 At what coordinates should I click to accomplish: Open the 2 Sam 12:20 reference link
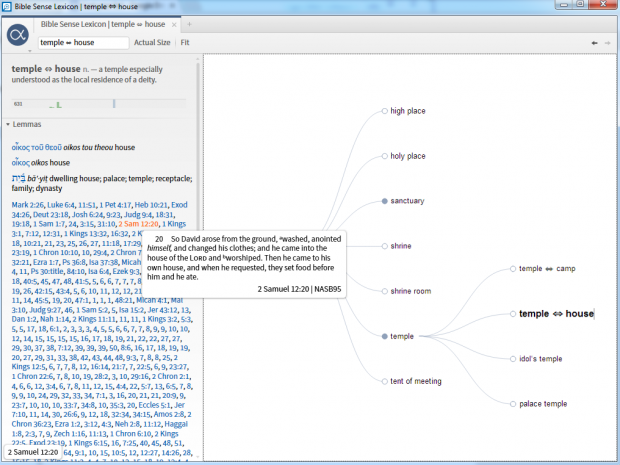tap(151, 225)
